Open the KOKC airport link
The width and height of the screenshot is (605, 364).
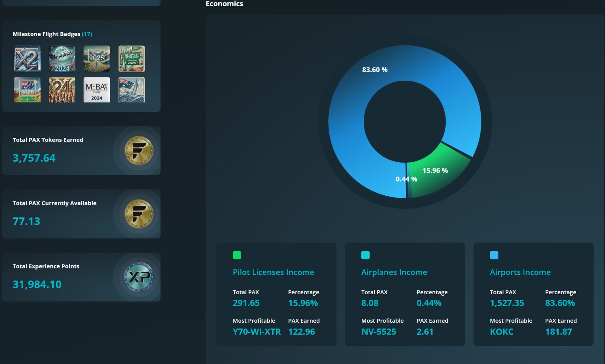click(x=501, y=332)
